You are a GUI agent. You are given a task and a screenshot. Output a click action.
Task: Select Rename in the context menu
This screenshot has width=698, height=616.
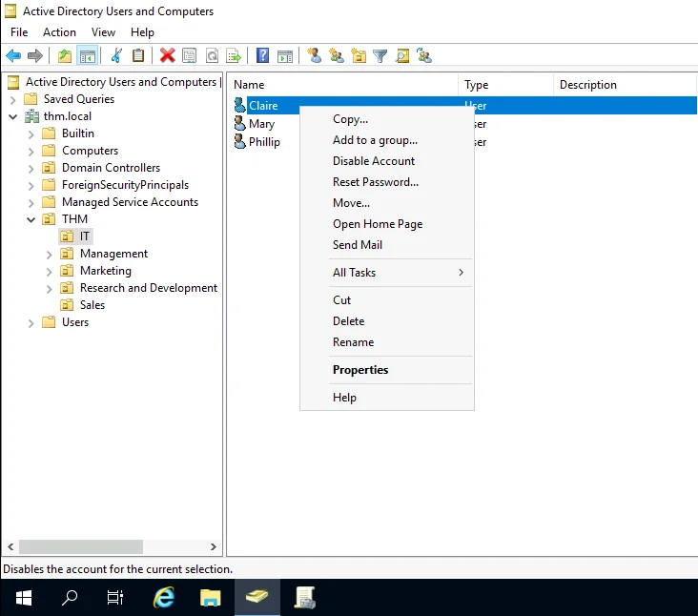point(386,342)
